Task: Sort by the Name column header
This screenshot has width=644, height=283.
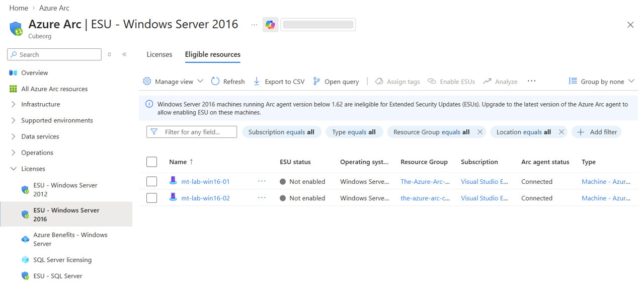Action: click(181, 162)
